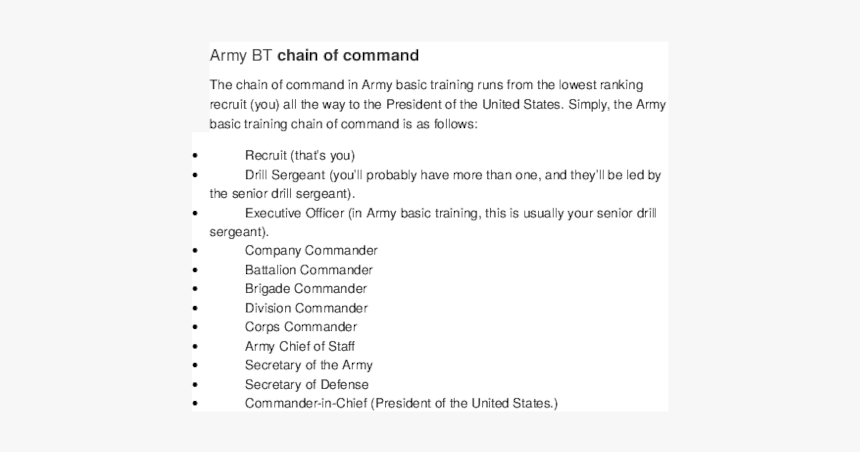
Task: Select the Executive Officer list item
Action: [433, 222]
